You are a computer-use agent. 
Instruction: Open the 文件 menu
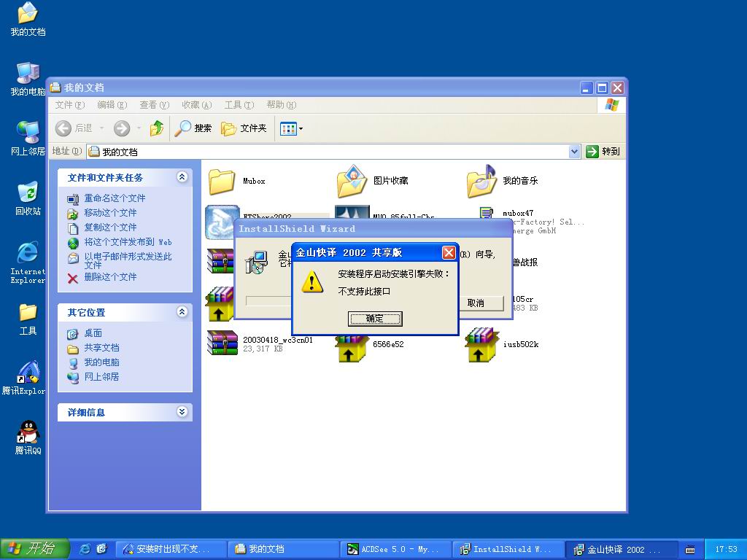[x=69, y=105]
